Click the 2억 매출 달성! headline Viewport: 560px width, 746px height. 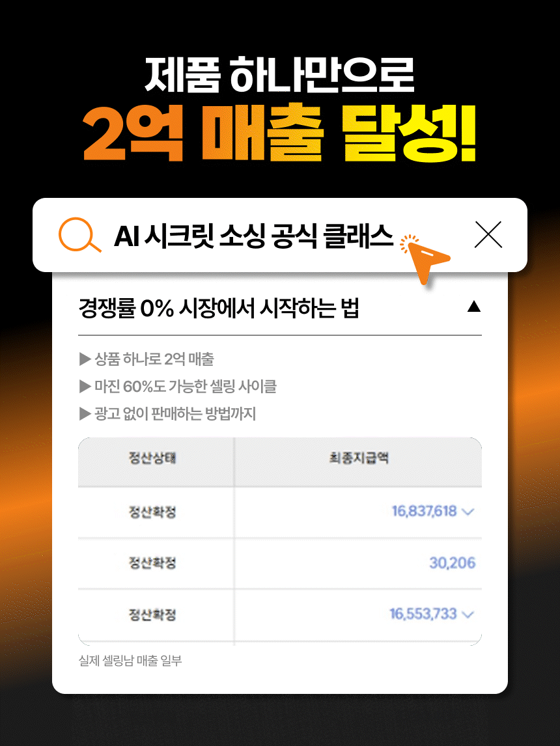click(x=280, y=133)
